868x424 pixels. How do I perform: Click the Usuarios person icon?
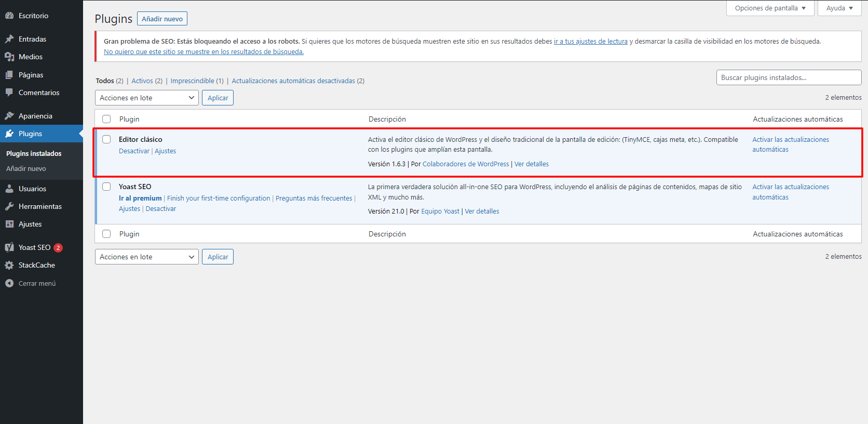pos(9,189)
